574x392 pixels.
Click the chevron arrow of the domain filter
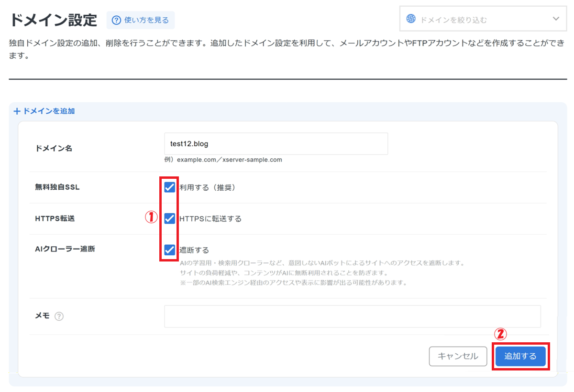(555, 19)
